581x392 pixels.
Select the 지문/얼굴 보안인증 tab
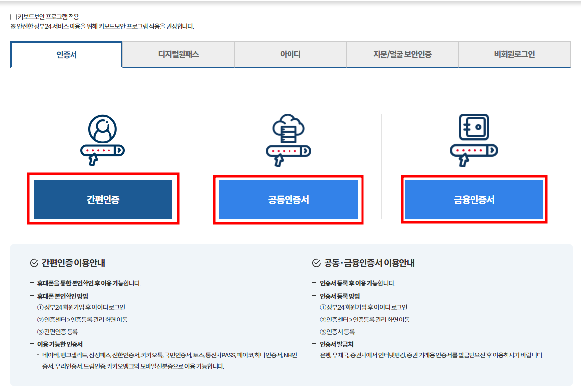click(x=402, y=55)
